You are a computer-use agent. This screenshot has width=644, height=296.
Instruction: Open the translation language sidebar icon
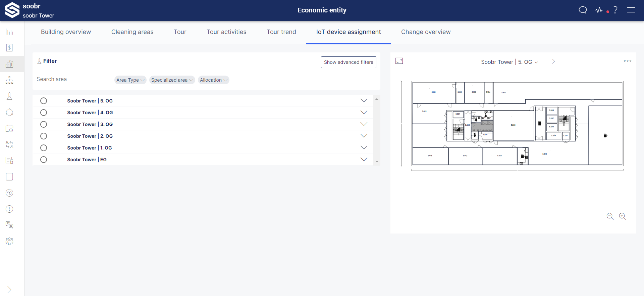pos(9,225)
